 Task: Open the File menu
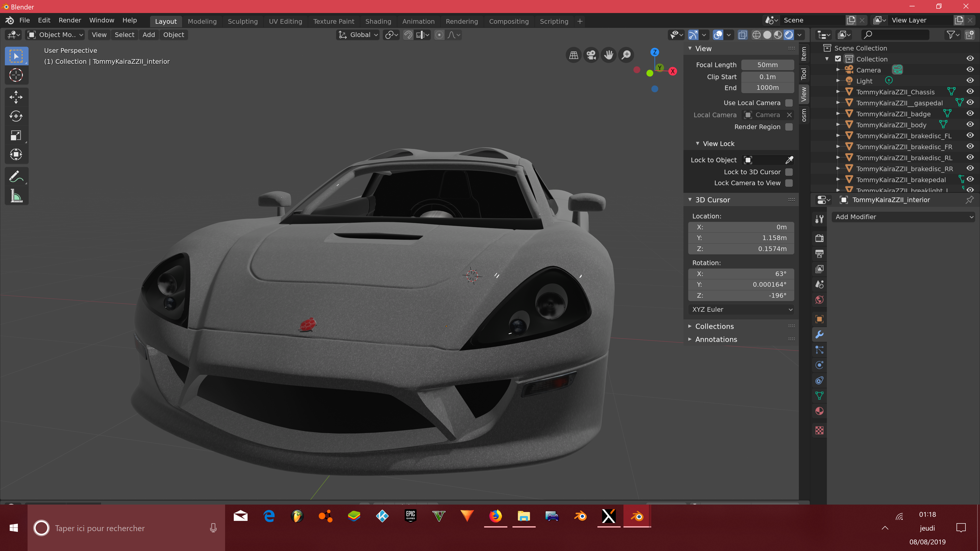point(24,20)
